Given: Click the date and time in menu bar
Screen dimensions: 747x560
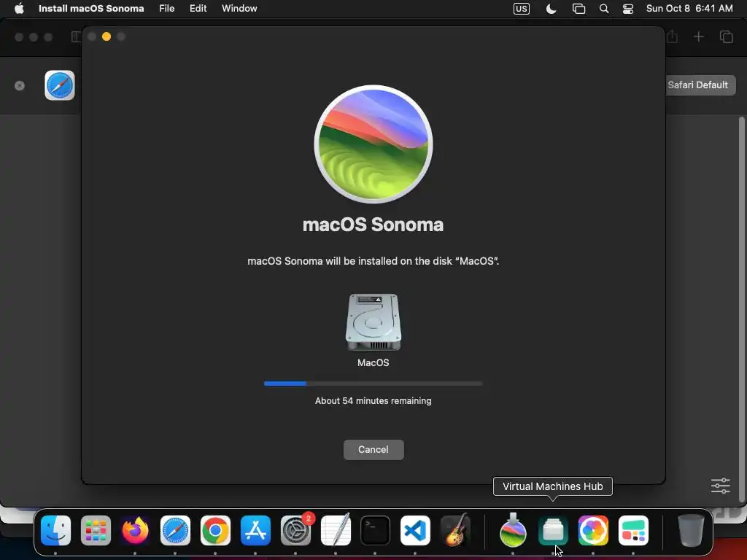Looking at the screenshot, I should 689,9.
